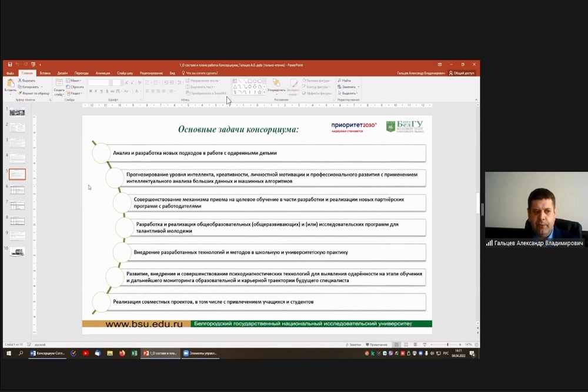Image resolution: width=588 pixels, height=392 pixels.
Task: Open the Animation (Анимация) ribbon tab
Action: 102,73
